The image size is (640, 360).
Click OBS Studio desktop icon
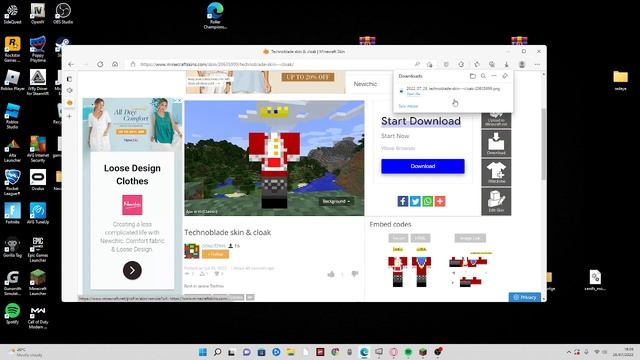point(63,13)
